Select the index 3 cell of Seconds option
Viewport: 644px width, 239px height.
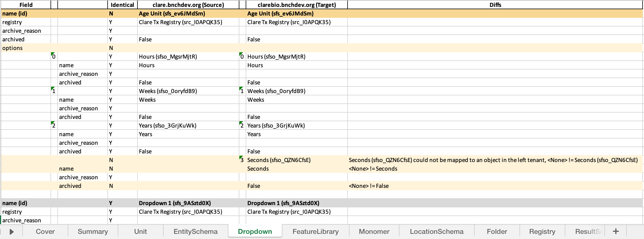point(242,160)
